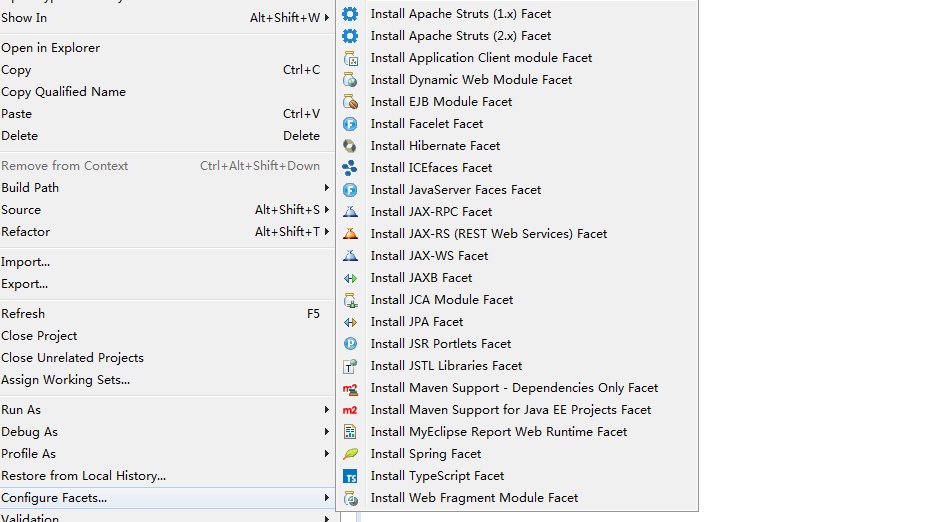Click the Install Web Fragment Module Facet label
This screenshot has width=941, height=522.
(x=474, y=498)
